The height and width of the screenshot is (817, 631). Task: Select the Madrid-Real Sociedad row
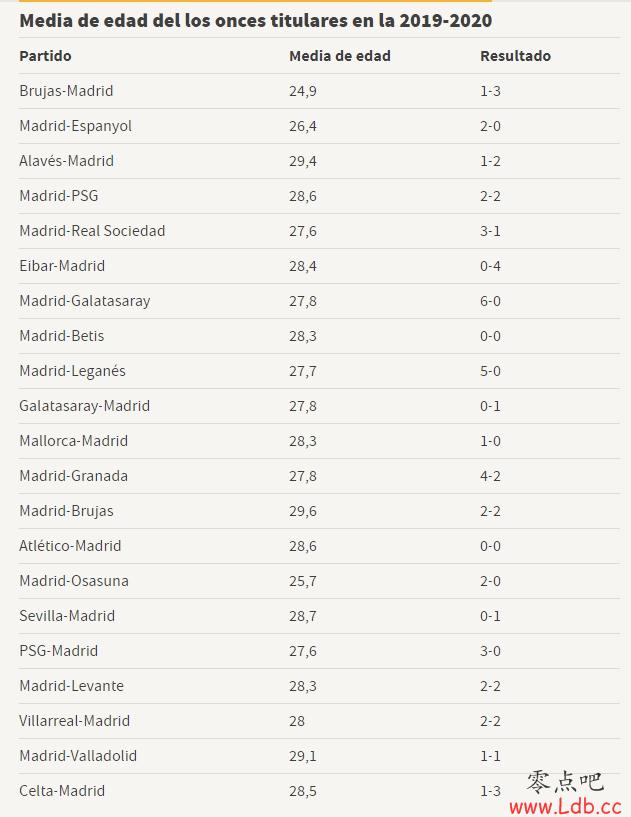(x=319, y=231)
